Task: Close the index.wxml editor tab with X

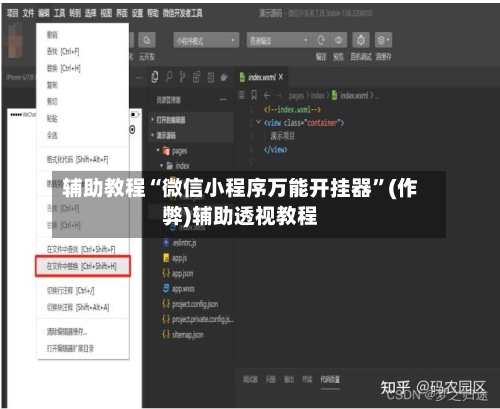Action: click(281, 77)
